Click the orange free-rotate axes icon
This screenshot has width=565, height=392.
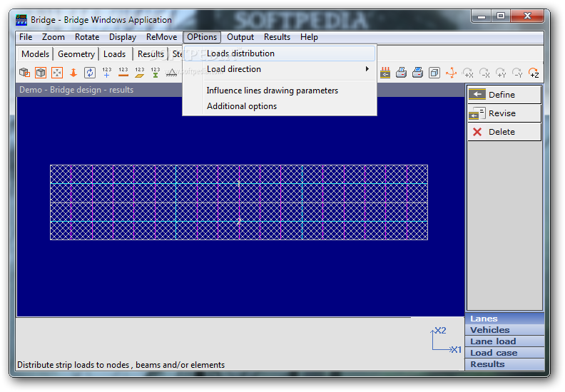coord(451,73)
